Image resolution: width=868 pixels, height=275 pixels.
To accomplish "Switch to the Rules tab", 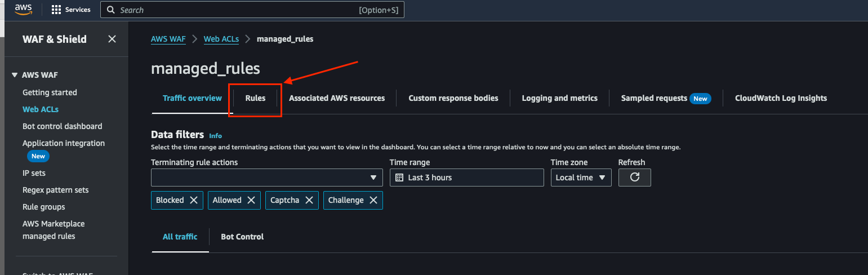I will (x=255, y=98).
